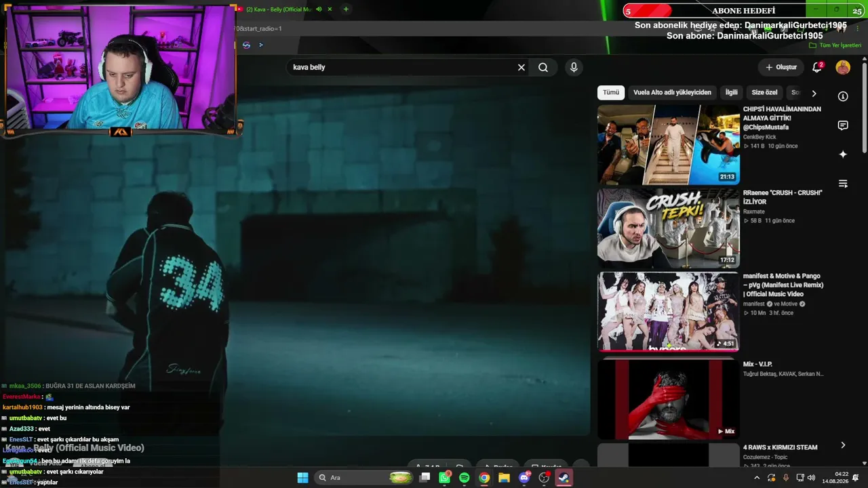868x488 pixels.
Task: Open the video info side panel icon
Action: coord(843,96)
